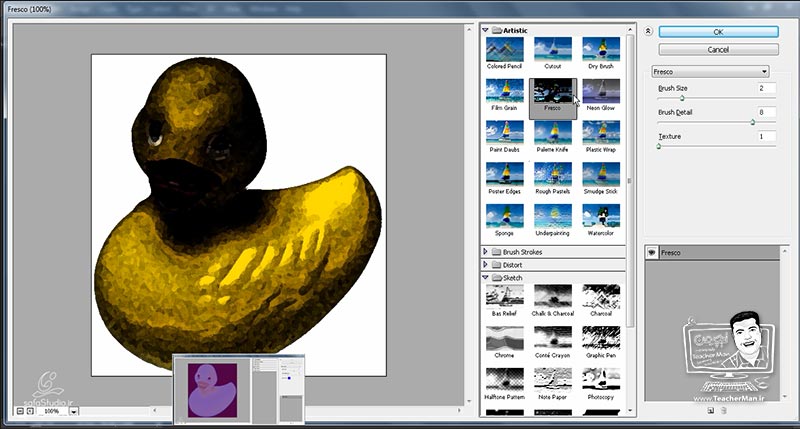Collapse the Artistic filter folder
Screen dimensions: 800x429
tap(485, 31)
